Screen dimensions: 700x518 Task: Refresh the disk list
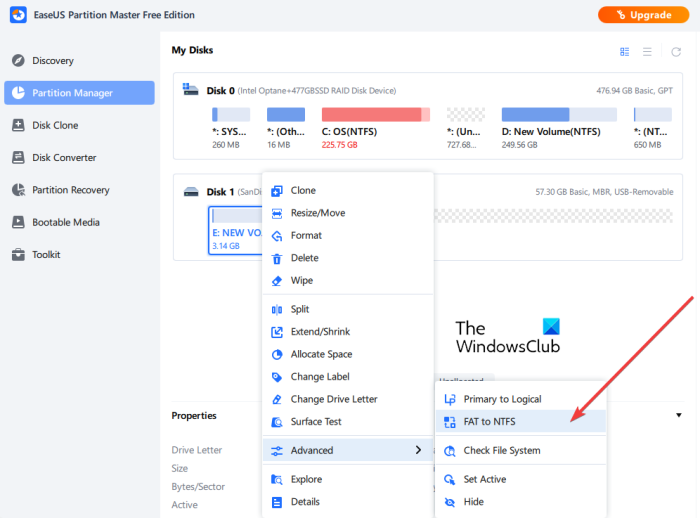pyautogui.click(x=676, y=52)
